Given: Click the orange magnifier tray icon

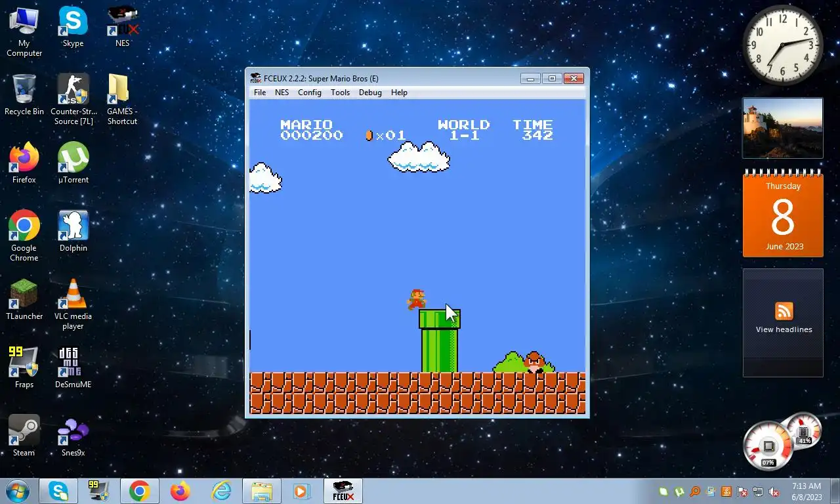Looking at the screenshot, I should (695, 492).
